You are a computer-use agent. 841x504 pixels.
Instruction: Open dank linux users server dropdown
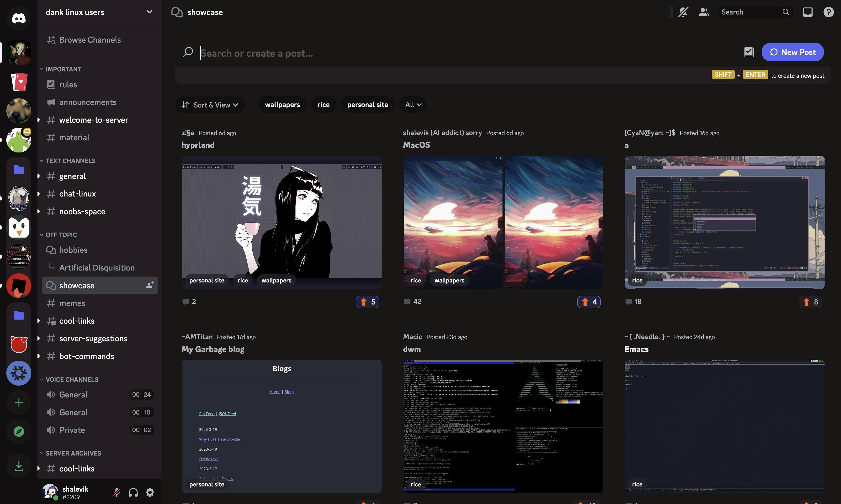tap(100, 12)
